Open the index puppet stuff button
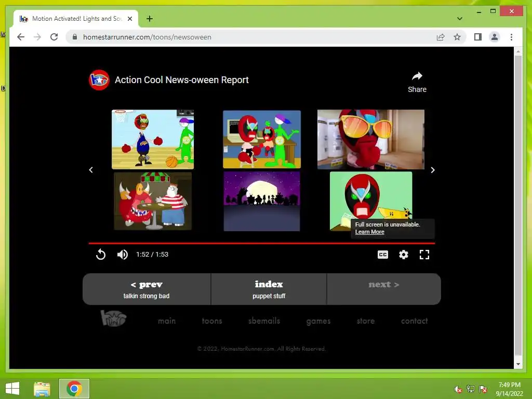Image resolution: width=532 pixels, height=399 pixels. pyautogui.click(x=269, y=289)
